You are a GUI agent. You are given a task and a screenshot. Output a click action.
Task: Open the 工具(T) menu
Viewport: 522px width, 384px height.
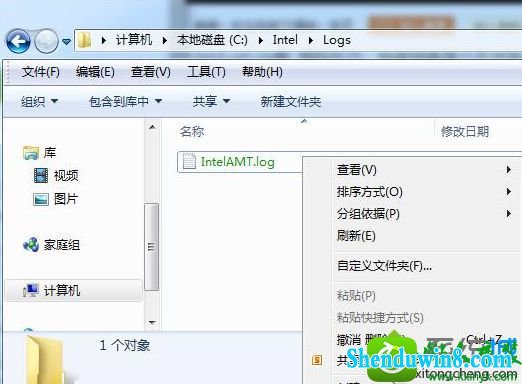(206, 72)
